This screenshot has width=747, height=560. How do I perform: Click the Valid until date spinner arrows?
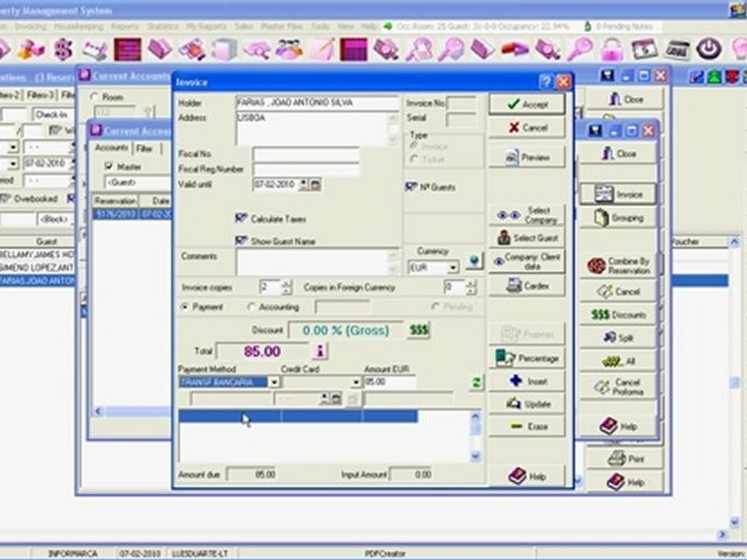[x=303, y=185]
